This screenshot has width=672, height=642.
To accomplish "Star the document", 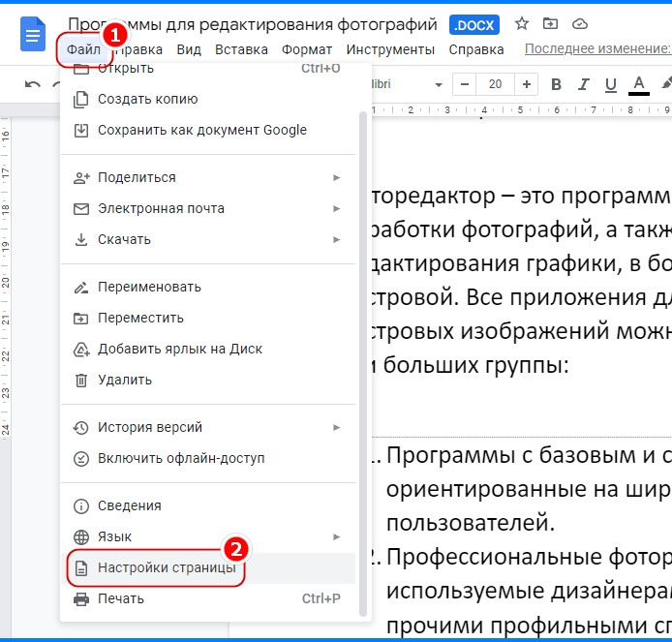I will coord(522,23).
